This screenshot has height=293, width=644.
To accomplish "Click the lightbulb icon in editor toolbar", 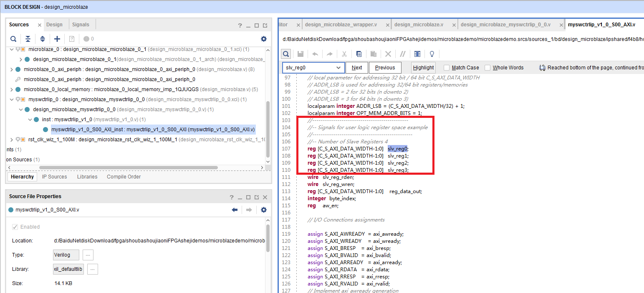I will click(x=432, y=54).
